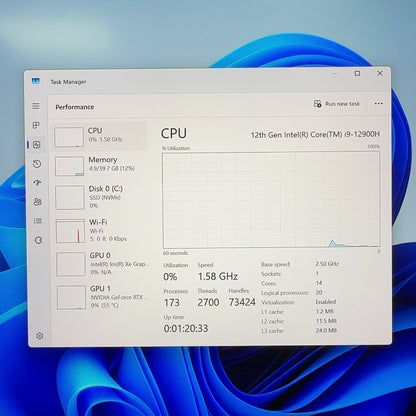Click the 60 seconds graph label
This screenshot has height=416, width=416.
click(175, 253)
